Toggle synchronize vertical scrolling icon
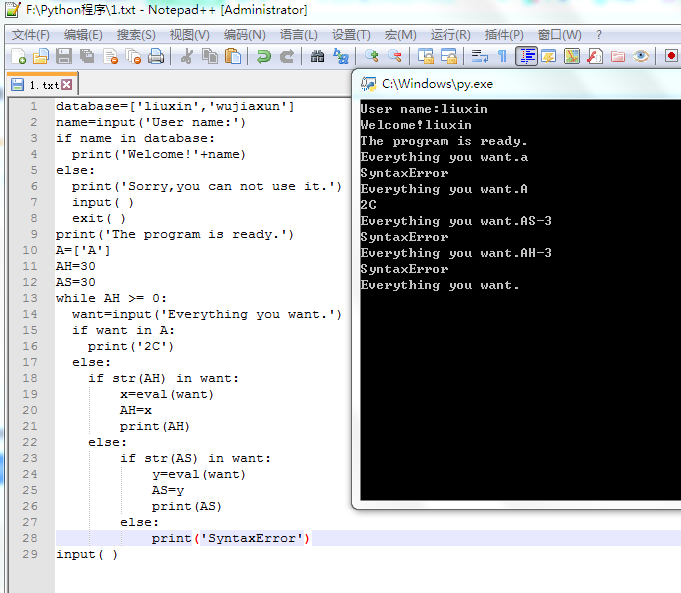 (426, 56)
